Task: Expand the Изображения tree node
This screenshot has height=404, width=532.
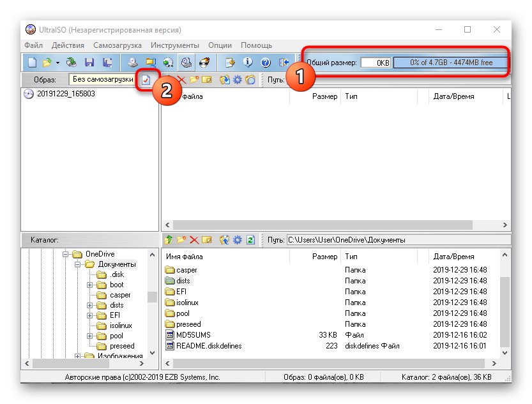Action: [x=77, y=356]
